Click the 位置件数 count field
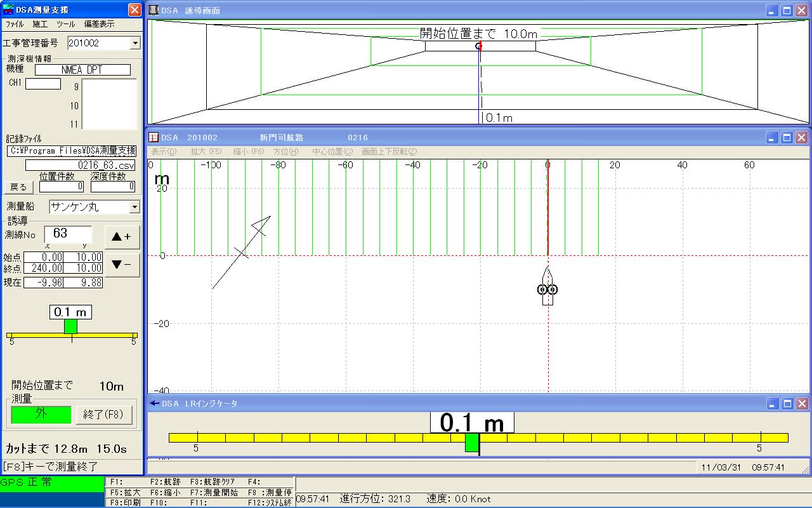The image size is (812, 508). click(62, 187)
